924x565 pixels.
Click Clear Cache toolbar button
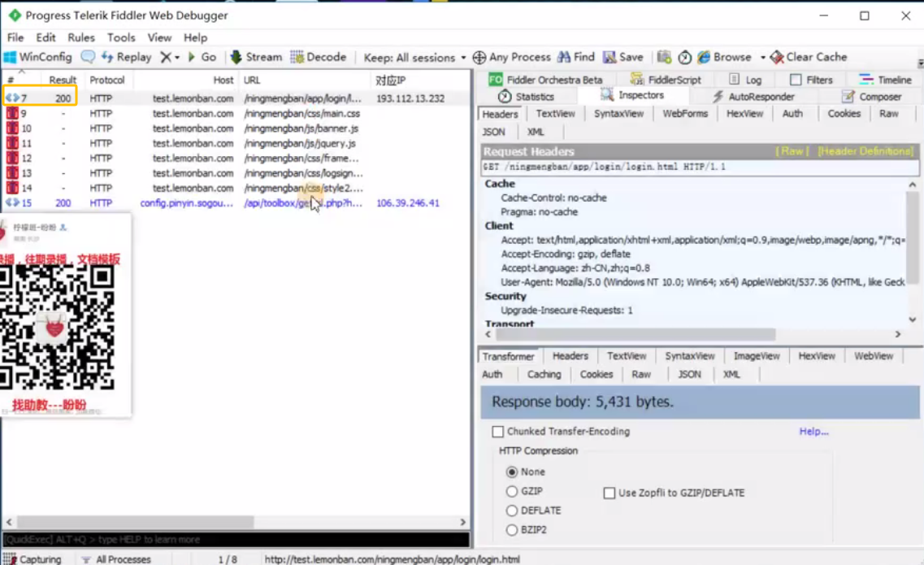pyautogui.click(x=809, y=57)
